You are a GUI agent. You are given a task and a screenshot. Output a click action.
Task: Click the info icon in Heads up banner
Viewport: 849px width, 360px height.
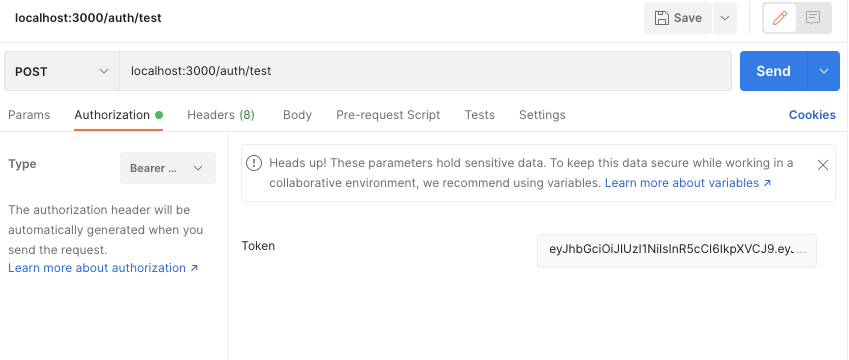click(x=254, y=163)
